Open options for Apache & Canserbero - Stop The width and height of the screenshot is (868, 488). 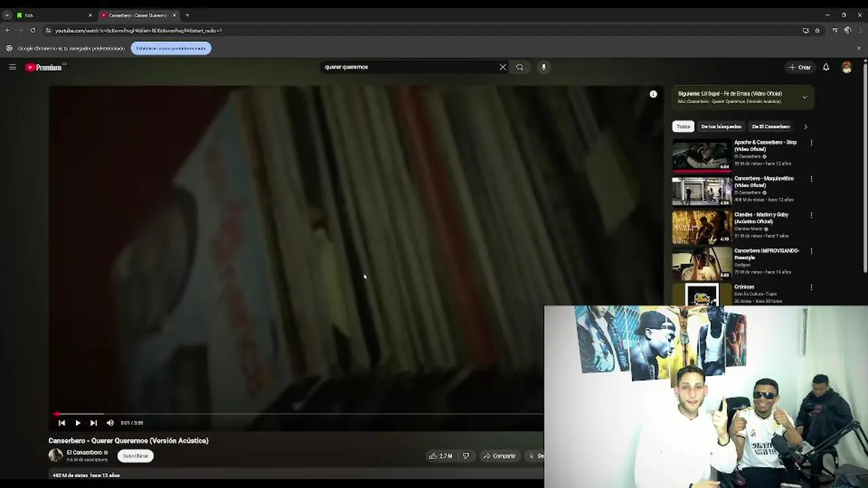pyautogui.click(x=811, y=143)
